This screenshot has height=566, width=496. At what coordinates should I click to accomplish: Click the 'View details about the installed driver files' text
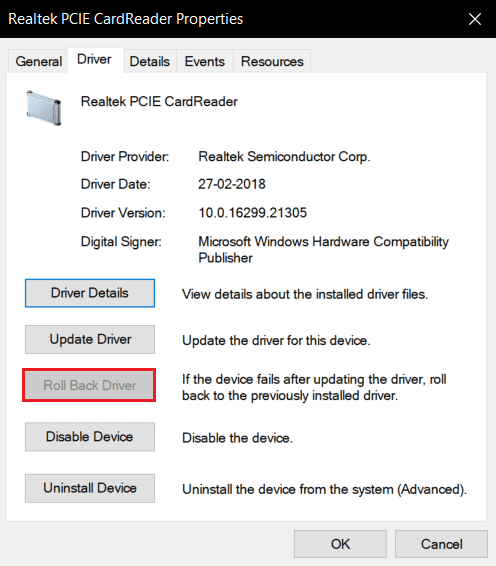point(305,294)
